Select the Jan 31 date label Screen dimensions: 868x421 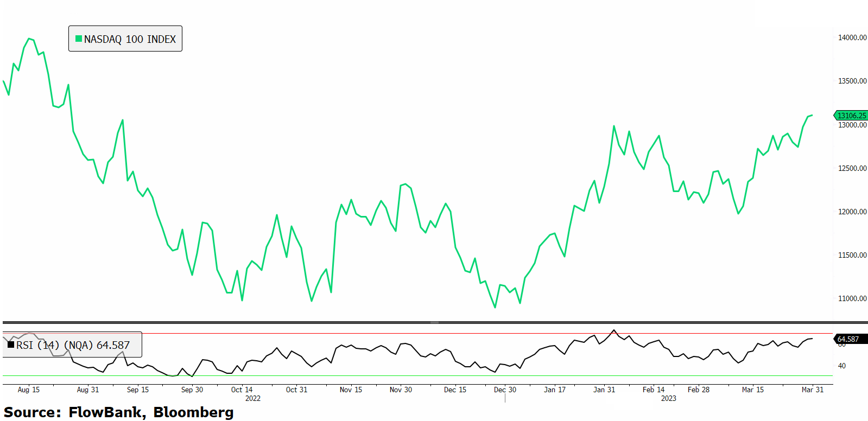[604, 390]
